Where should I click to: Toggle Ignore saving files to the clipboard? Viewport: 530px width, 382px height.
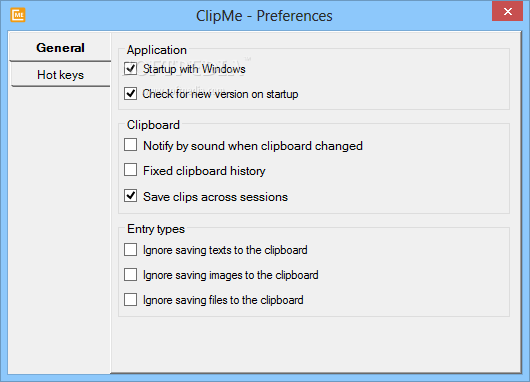point(130,300)
